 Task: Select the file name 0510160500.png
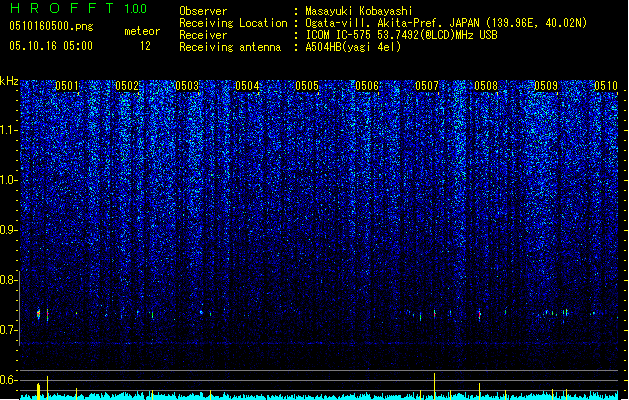click(51, 27)
